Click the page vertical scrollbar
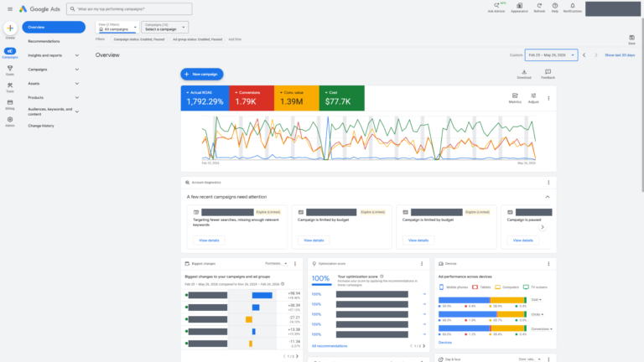Viewport: 644px width, 362px height. tap(642, 105)
